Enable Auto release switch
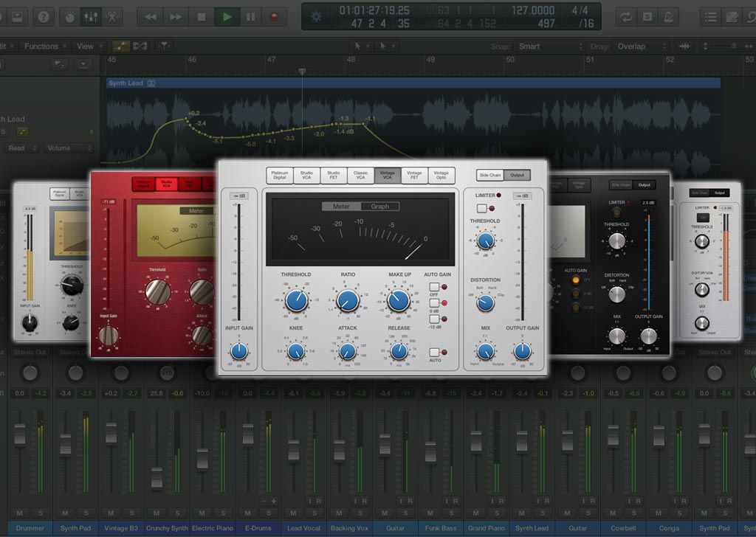Image resolution: width=756 pixels, height=537 pixels. pos(434,352)
